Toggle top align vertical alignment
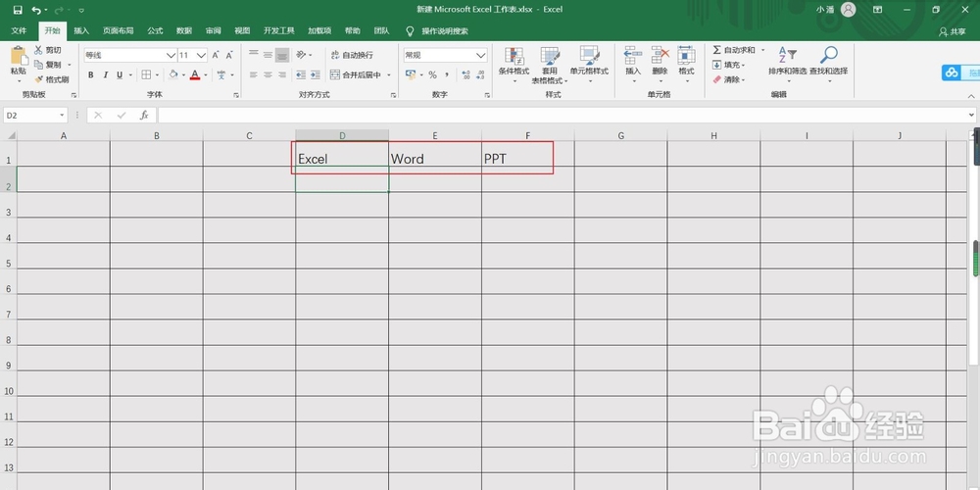 (x=253, y=55)
